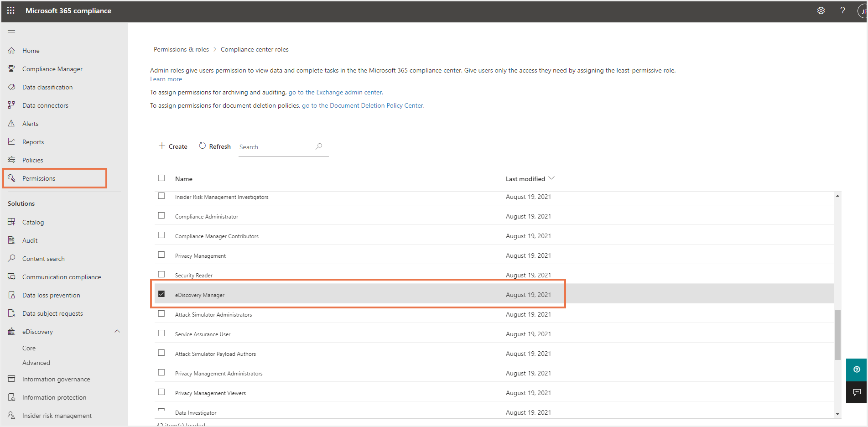Check the Compliance Administrator checkbox
This screenshot has height=427, width=868.
[161, 216]
